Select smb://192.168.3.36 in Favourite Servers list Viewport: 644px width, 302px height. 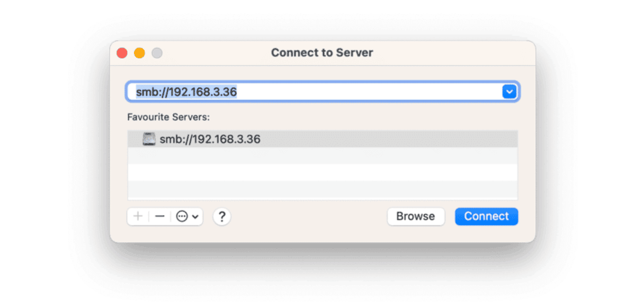click(x=210, y=139)
